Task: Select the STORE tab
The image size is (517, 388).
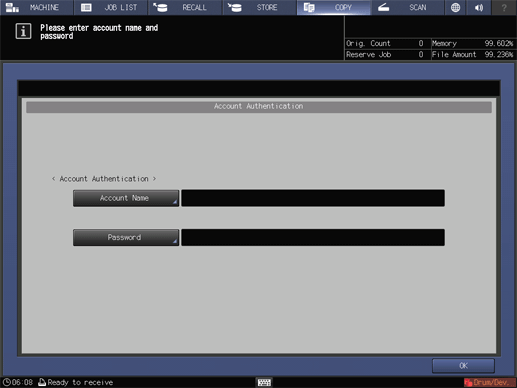Action: pos(259,7)
